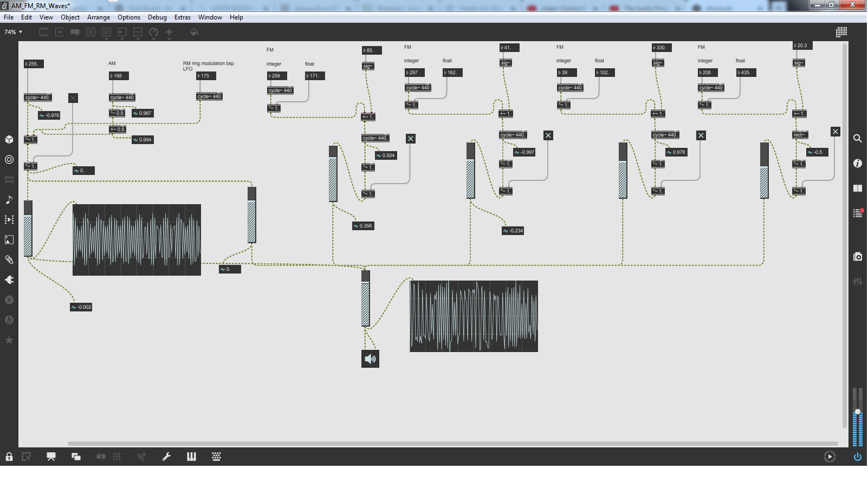Open the Arrange menu
Image resolution: width=868 pixels, height=488 pixels.
point(98,17)
